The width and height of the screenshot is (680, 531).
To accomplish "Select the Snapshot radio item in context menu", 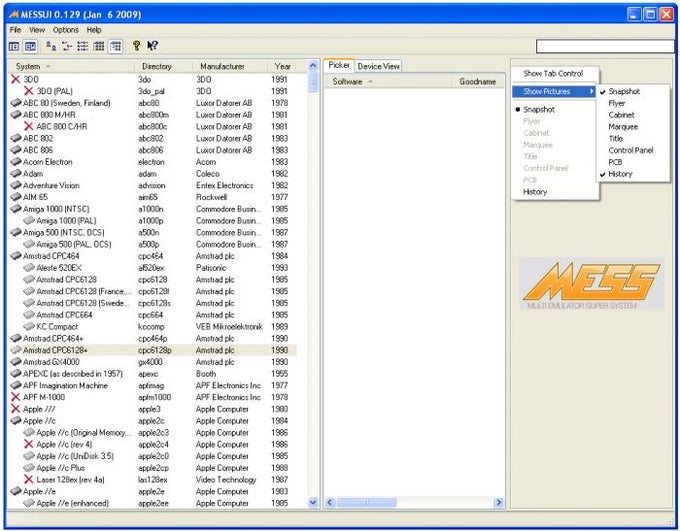I will (555, 110).
